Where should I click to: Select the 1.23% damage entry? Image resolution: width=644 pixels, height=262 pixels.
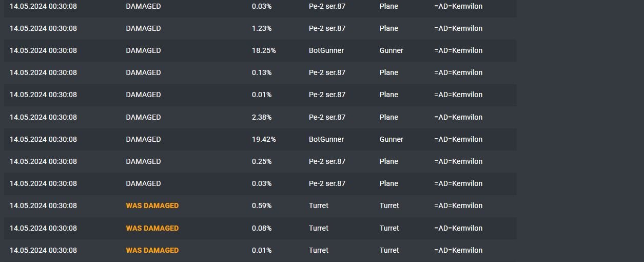click(x=262, y=28)
